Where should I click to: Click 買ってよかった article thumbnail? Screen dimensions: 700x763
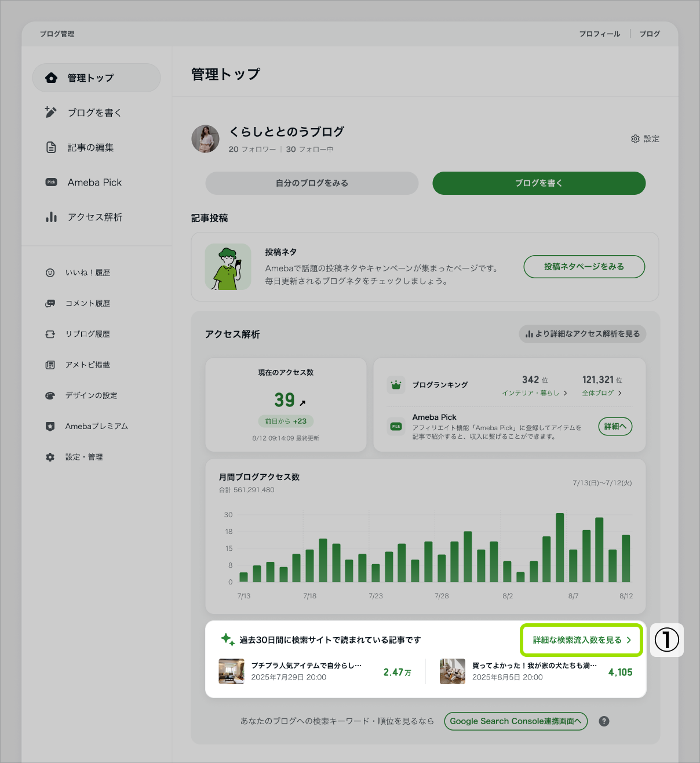pos(453,671)
